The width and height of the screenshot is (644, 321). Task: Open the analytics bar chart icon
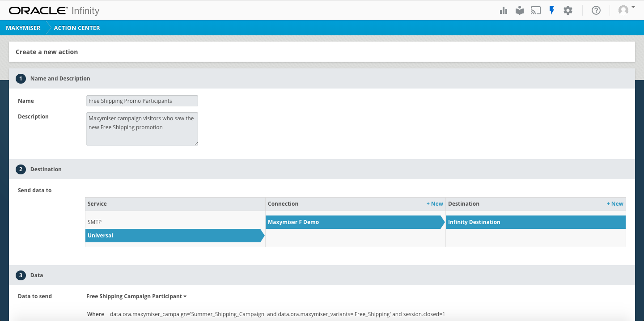click(x=504, y=10)
